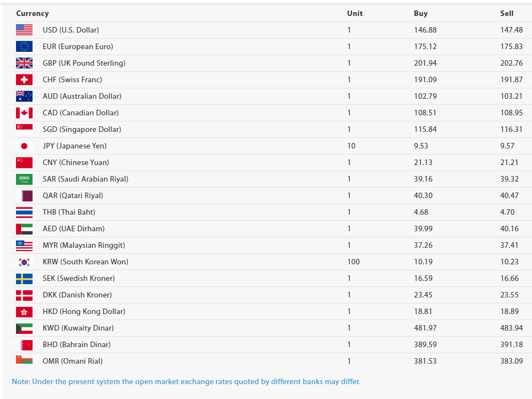This screenshot has width=532, height=399.
Task: Click the SGD buy rate 115.84
Action: 425,129
